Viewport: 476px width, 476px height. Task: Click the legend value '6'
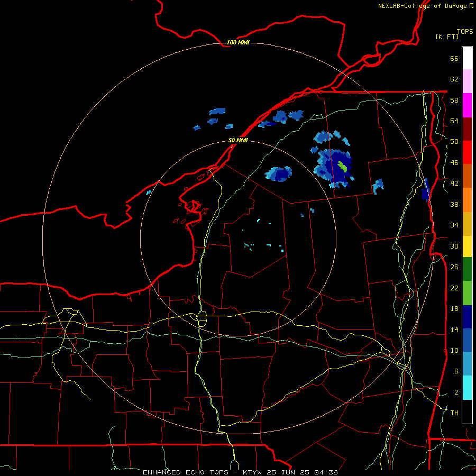[456, 371]
